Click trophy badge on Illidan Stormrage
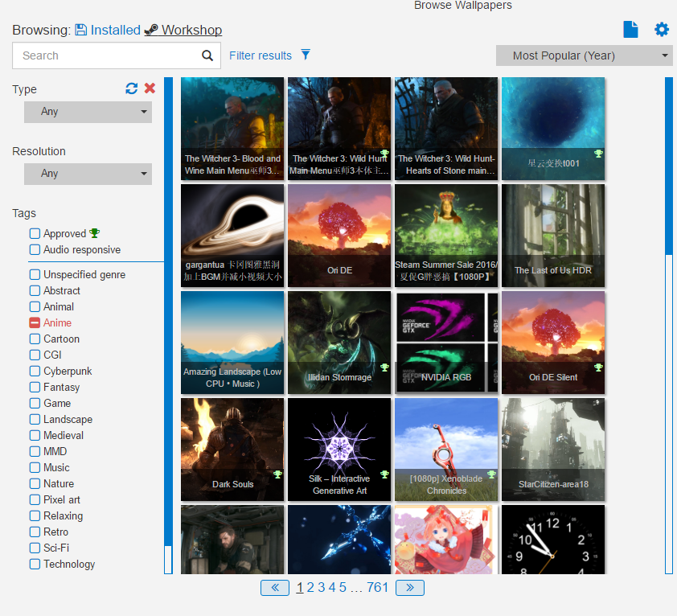Screen dimensions: 677x616 (x=384, y=368)
